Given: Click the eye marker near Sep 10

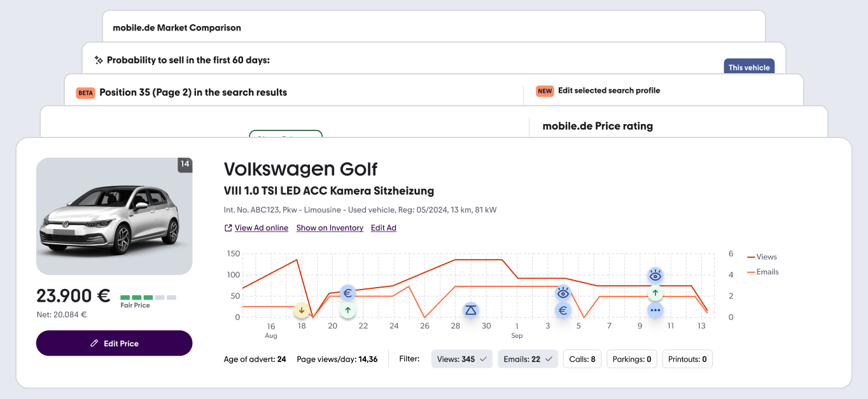Looking at the screenshot, I should click(655, 276).
